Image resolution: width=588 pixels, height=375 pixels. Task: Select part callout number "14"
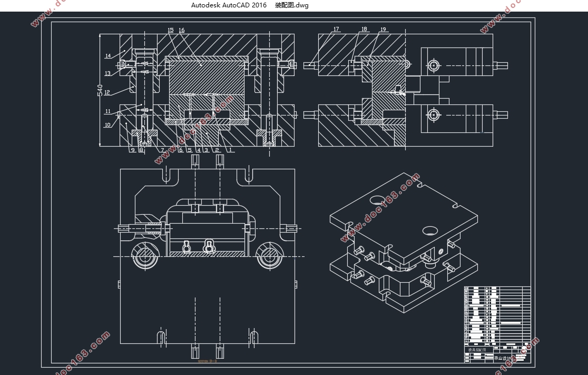(108, 56)
